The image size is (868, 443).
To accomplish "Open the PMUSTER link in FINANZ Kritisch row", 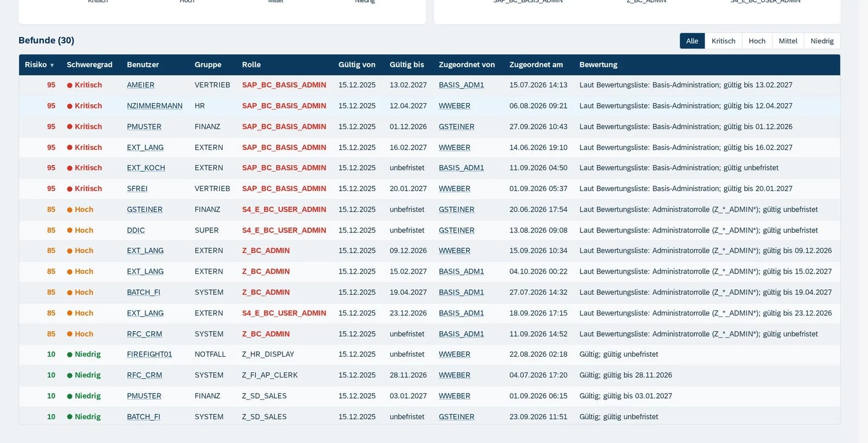I will click(x=144, y=126).
